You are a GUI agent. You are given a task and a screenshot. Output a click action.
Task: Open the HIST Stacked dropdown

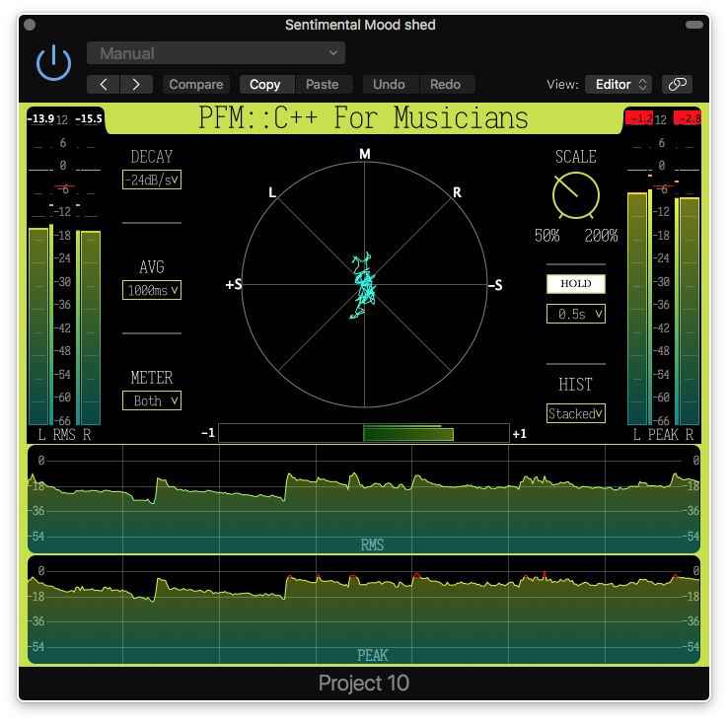(576, 413)
